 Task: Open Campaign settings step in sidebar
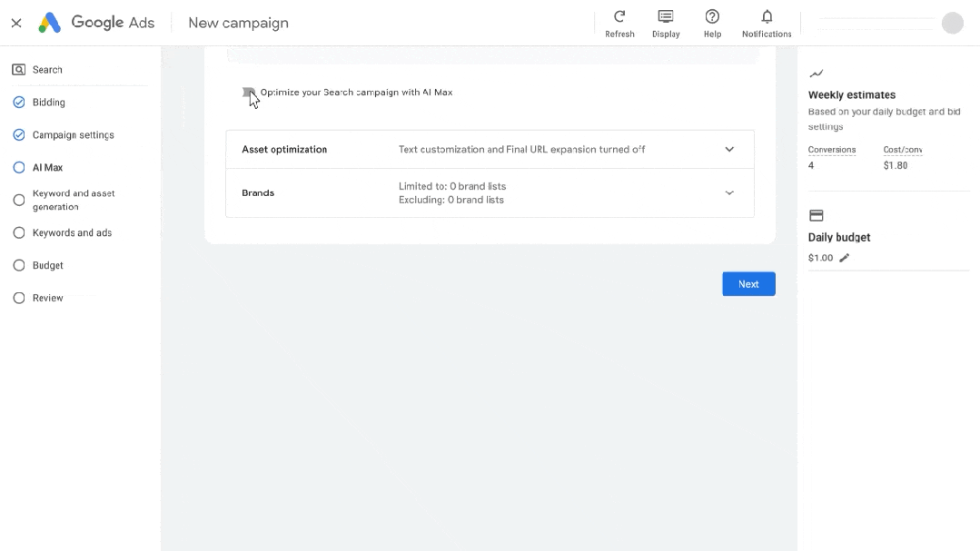(73, 135)
